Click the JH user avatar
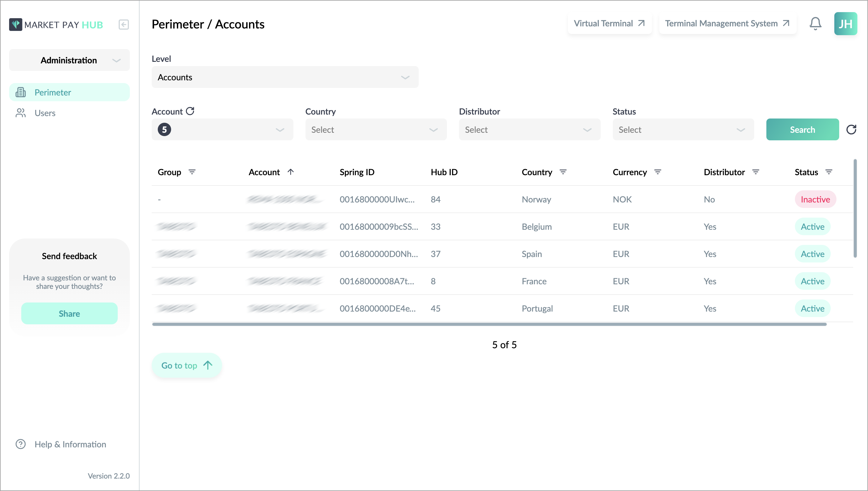The image size is (868, 491). 845,24
